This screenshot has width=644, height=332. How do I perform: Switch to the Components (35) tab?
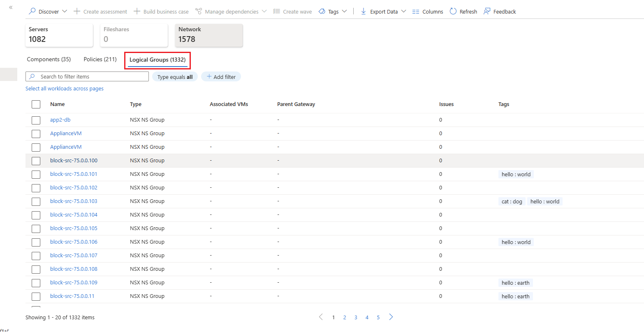(49, 60)
